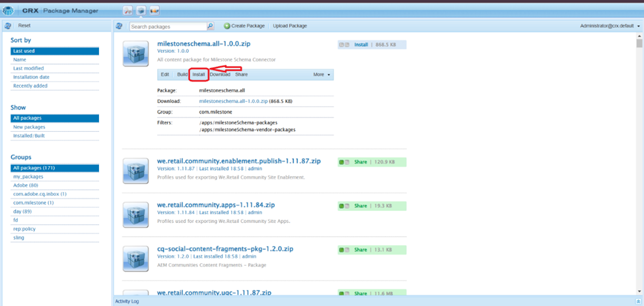Show New packages only

click(x=55, y=127)
